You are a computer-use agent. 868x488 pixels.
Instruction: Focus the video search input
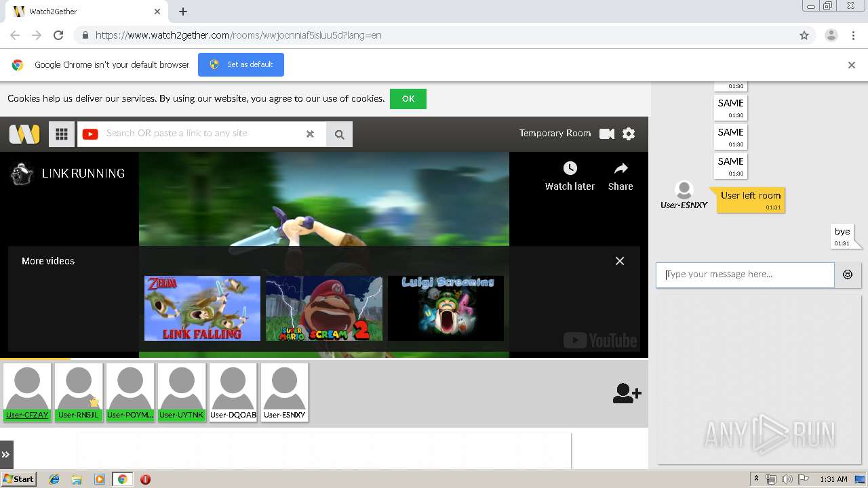[x=203, y=134]
